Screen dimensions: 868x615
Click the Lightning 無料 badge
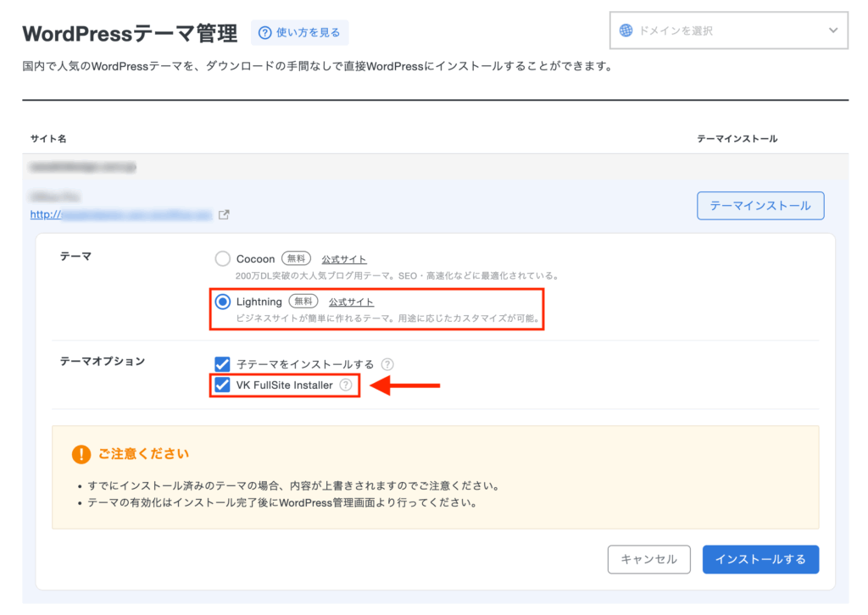click(x=303, y=302)
